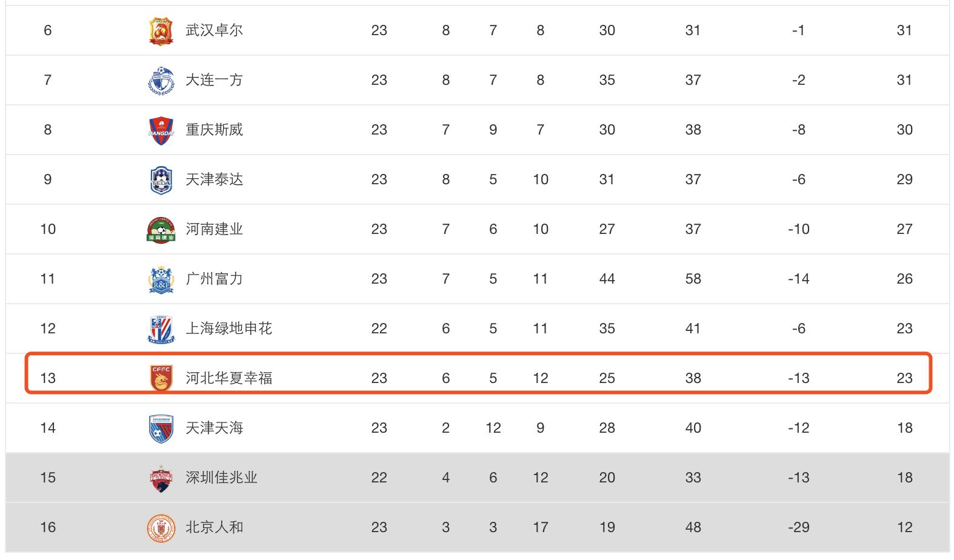Image resolution: width=954 pixels, height=560 pixels.
Task: Click the Dalian Yifang (大连一方) team logo
Action: click(x=161, y=81)
